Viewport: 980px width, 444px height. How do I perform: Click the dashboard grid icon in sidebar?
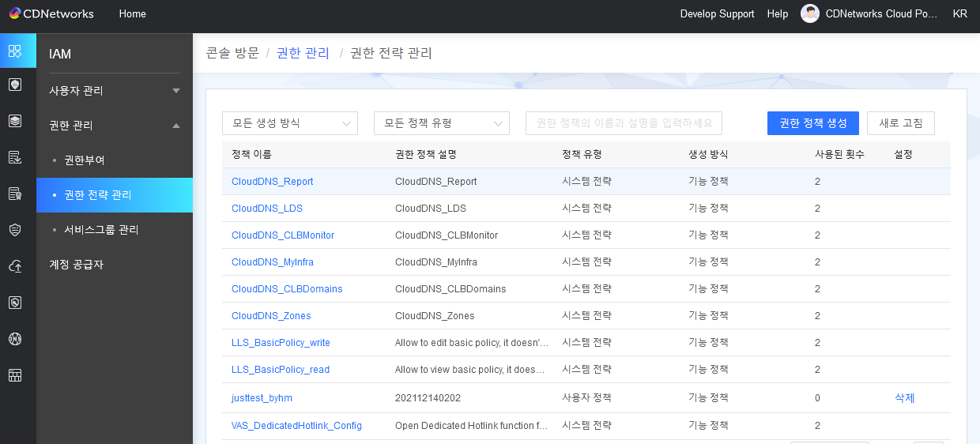click(14, 51)
